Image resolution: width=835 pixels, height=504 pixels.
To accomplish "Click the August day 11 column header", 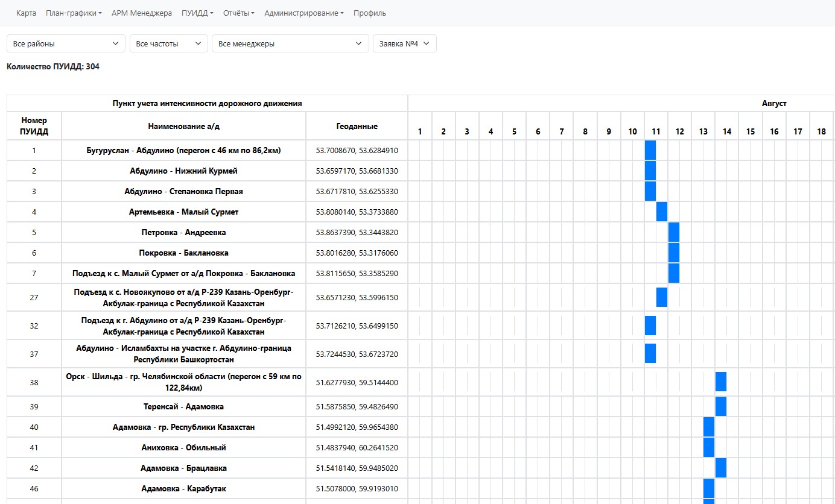I will point(656,131).
